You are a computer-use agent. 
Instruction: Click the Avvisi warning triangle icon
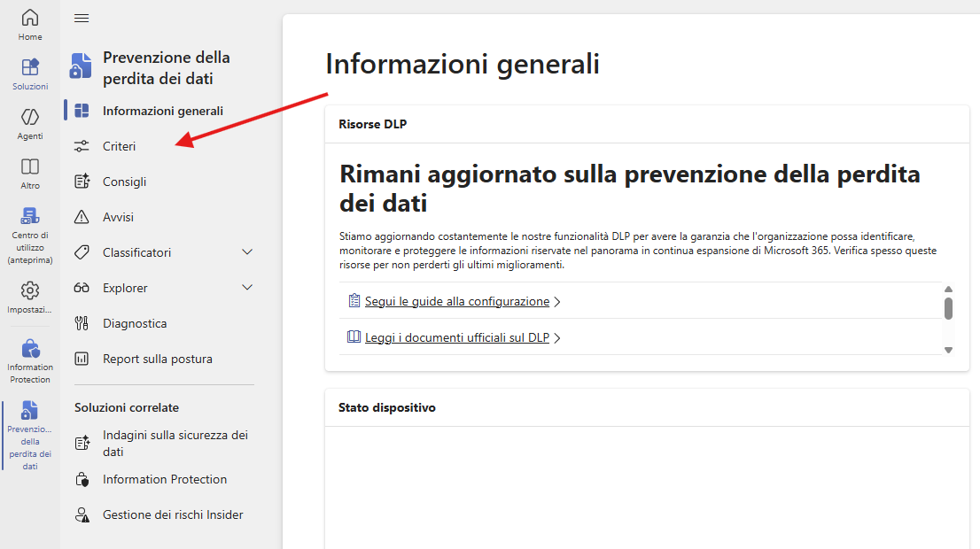point(82,217)
